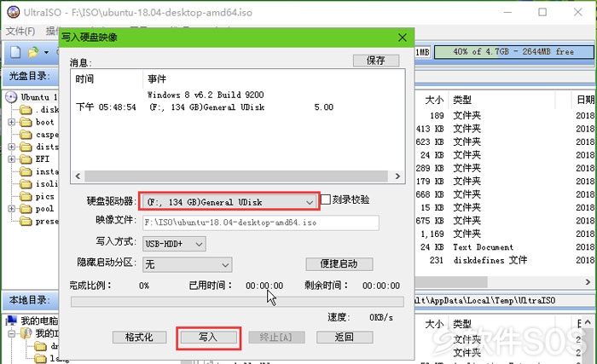Minimize the UltraISO window

pyautogui.click(x=507, y=12)
